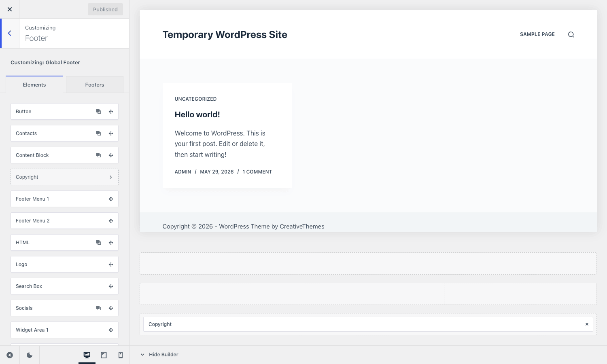The height and width of the screenshot is (364, 607).
Task: Select the Widget Area 1 label
Action: [x=32, y=330]
